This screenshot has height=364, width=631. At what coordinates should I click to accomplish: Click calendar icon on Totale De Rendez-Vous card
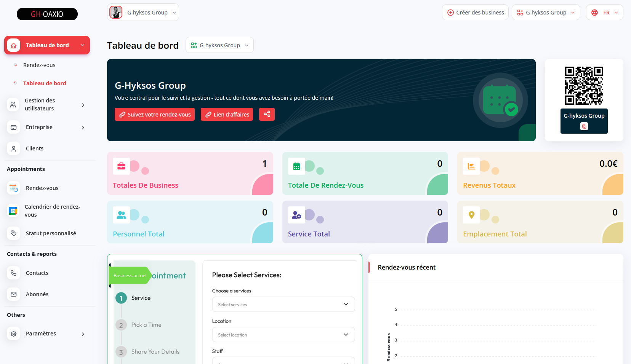click(296, 166)
